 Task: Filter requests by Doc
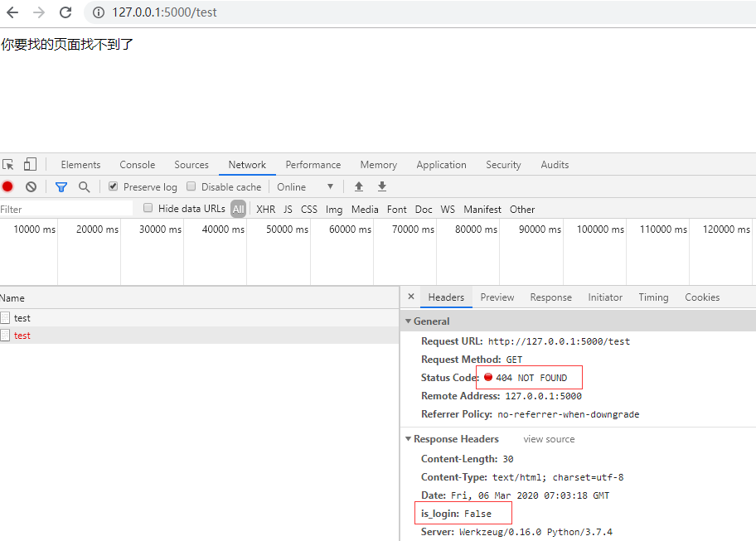[x=424, y=209]
